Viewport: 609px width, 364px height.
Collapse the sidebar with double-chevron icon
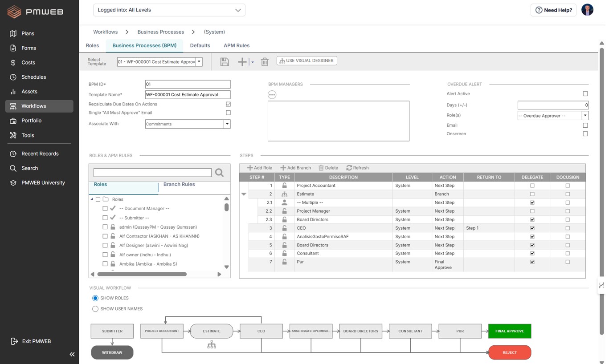point(72,354)
